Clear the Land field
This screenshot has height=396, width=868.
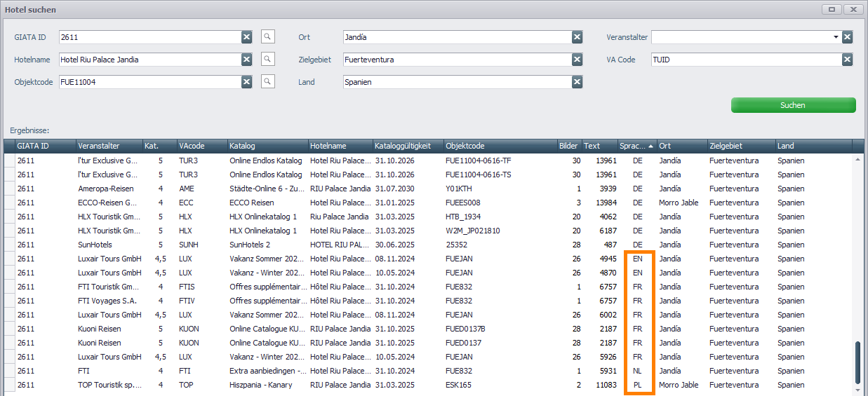[x=577, y=82]
